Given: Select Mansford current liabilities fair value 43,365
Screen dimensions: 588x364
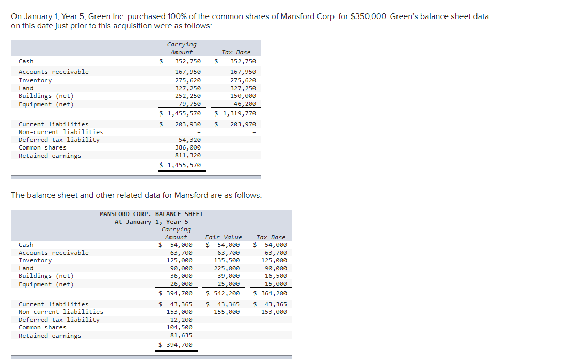Looking at the screenshot, I should click(228, 305).
